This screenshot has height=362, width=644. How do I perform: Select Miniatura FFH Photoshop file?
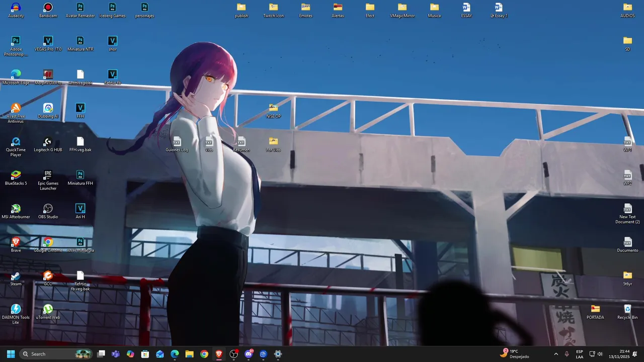[x=80, y=178]
